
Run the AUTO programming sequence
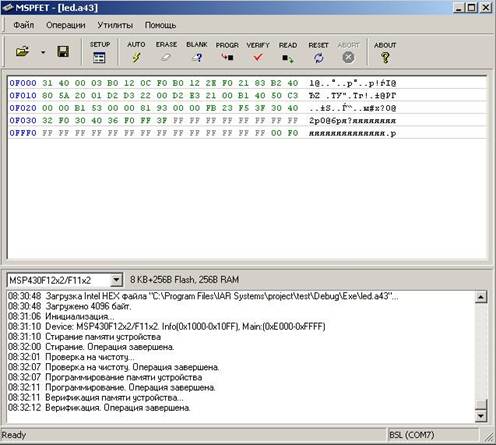pyautogui.click(x=136, y=52)
